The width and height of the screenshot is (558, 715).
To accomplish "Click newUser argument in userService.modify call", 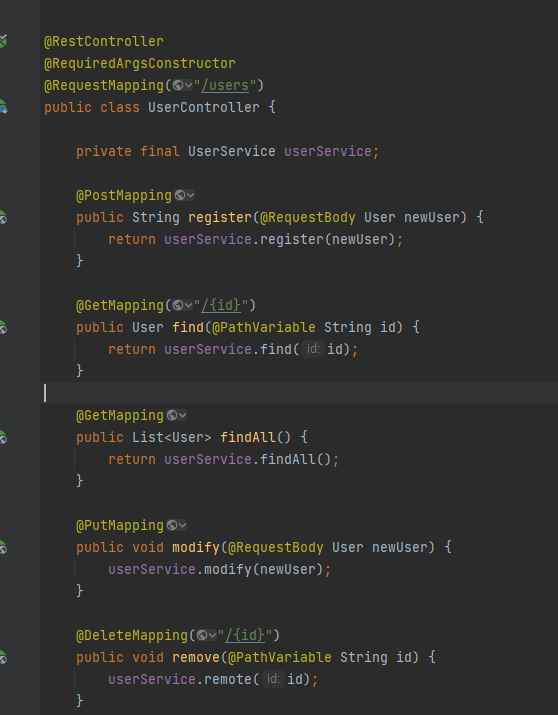I will (x=287, y=570).
